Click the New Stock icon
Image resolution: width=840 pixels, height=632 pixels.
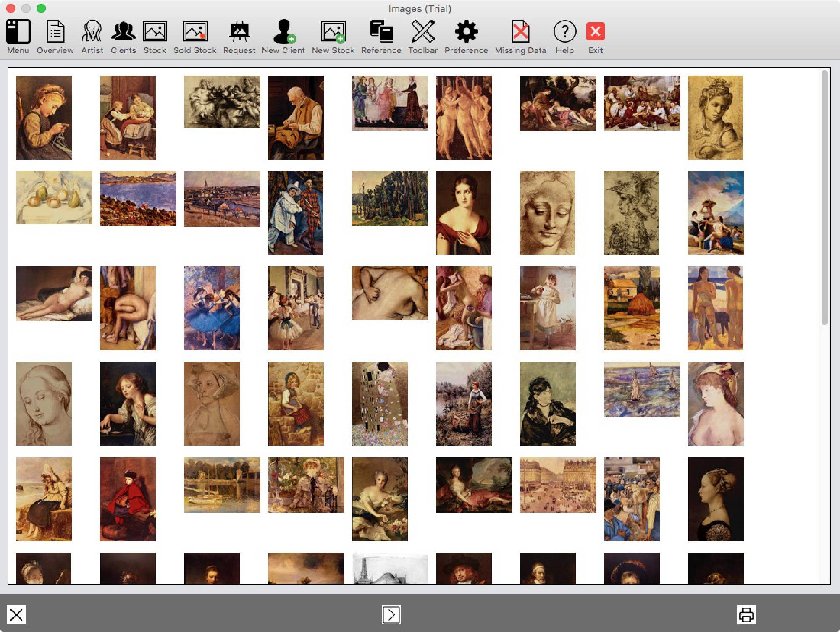pyautogui.click(x=333, y=31)
